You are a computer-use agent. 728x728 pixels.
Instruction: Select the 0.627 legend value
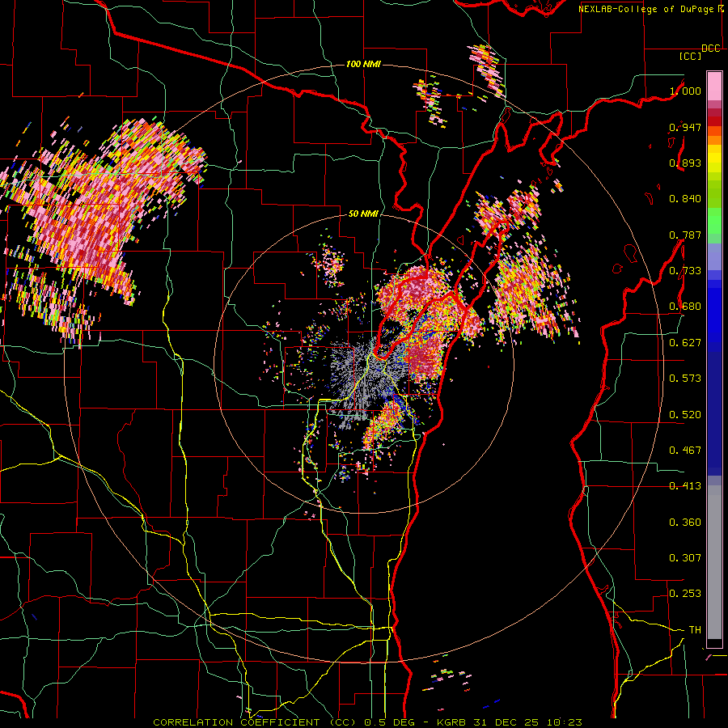pyautogui.click(x=685, y=342)
